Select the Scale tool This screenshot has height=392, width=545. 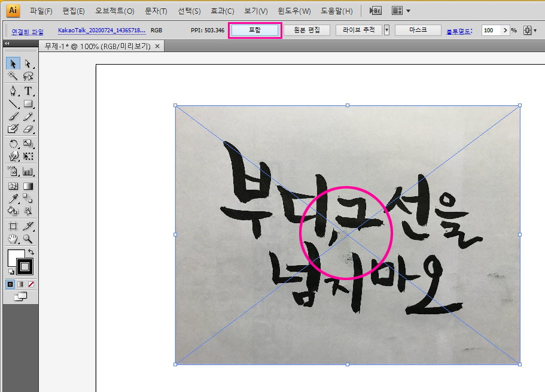point(28,144)
